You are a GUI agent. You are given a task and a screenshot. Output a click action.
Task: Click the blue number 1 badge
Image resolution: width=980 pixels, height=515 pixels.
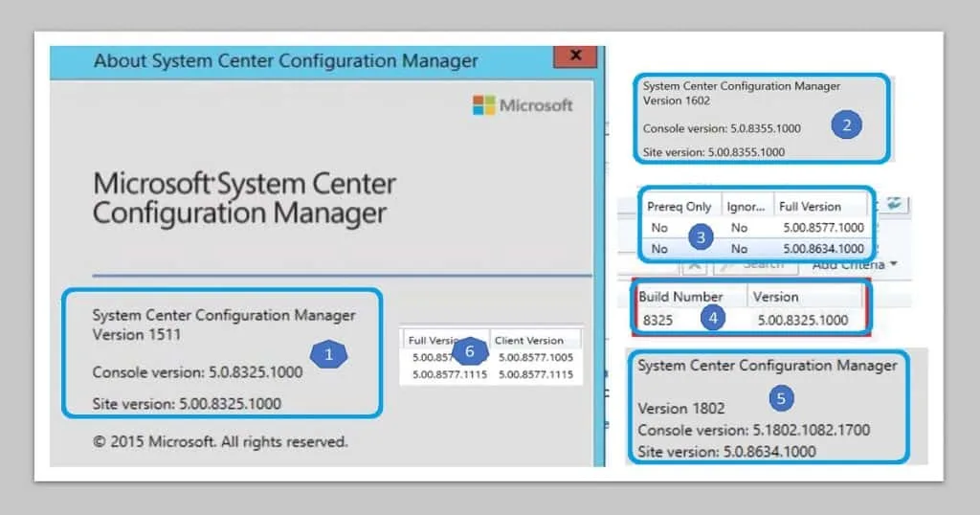(329, 355)
